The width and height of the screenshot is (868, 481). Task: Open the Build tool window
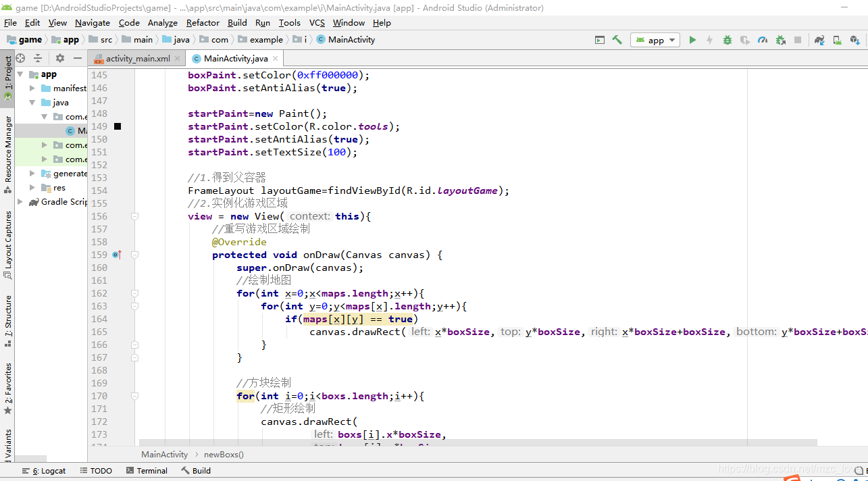(x=196, y=471)
